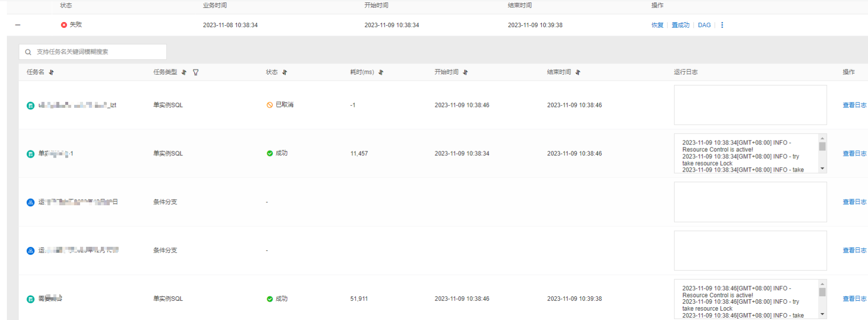Sort by 结束时间 column arrows

click(x=578, y=72)
